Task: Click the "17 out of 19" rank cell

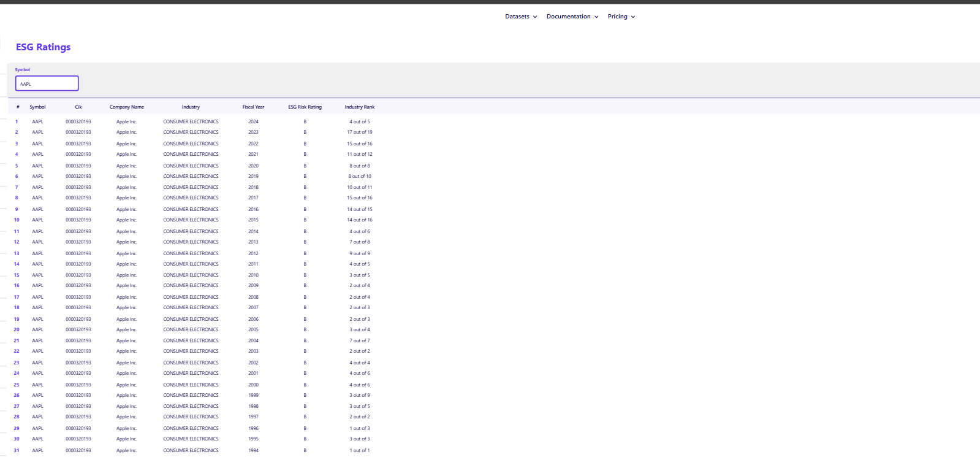Action: click(359, 132)
